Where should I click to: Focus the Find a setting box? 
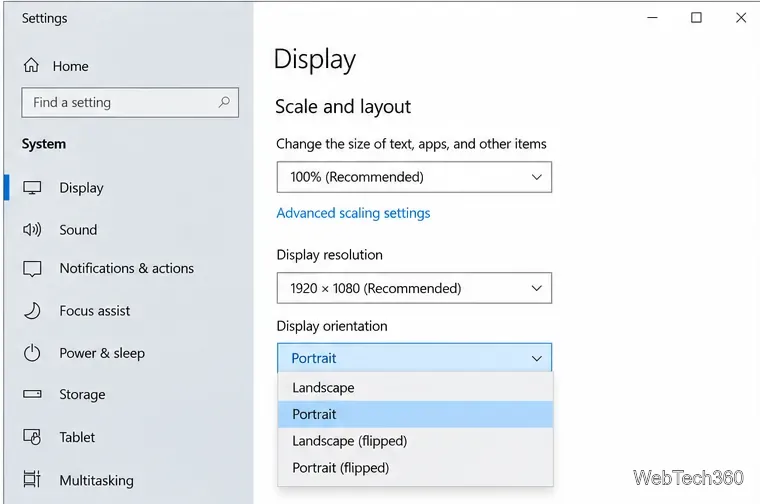[x=130, y=102]
